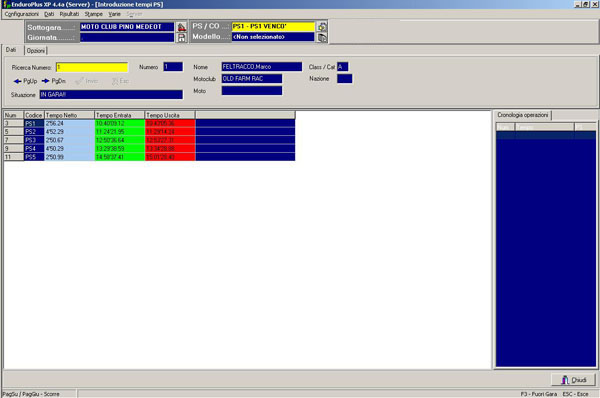Viewport: 600px width, 398px height.
Task: Open the Giornata selection field
Action: [127, 38]
